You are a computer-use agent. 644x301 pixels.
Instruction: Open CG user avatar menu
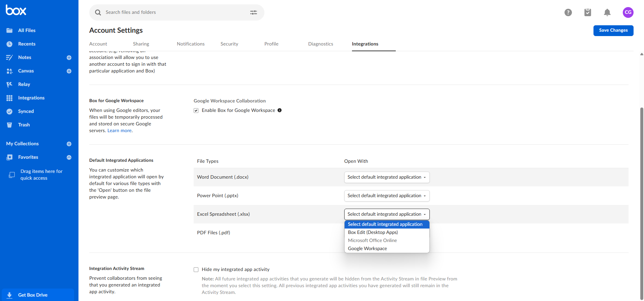628,12
